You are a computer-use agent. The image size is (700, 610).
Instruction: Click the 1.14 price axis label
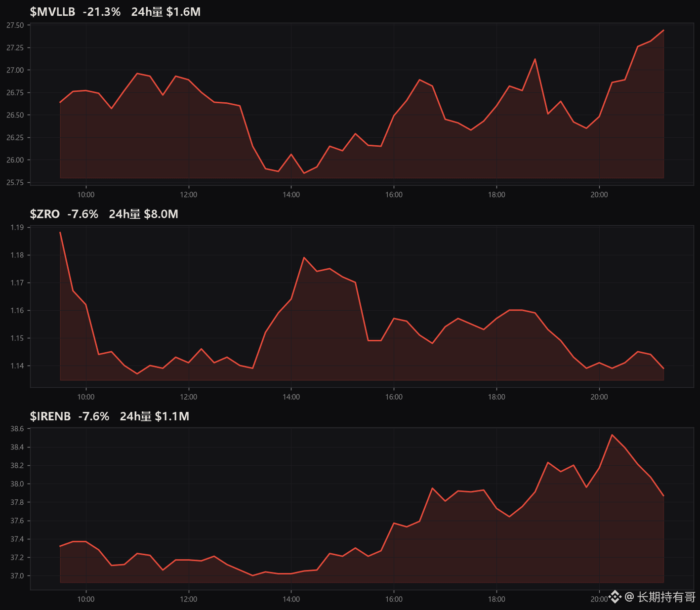pos(17,366)
